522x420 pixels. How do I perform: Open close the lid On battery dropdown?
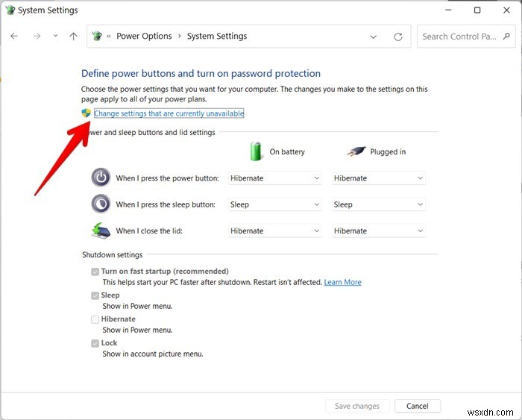point(275,231)
